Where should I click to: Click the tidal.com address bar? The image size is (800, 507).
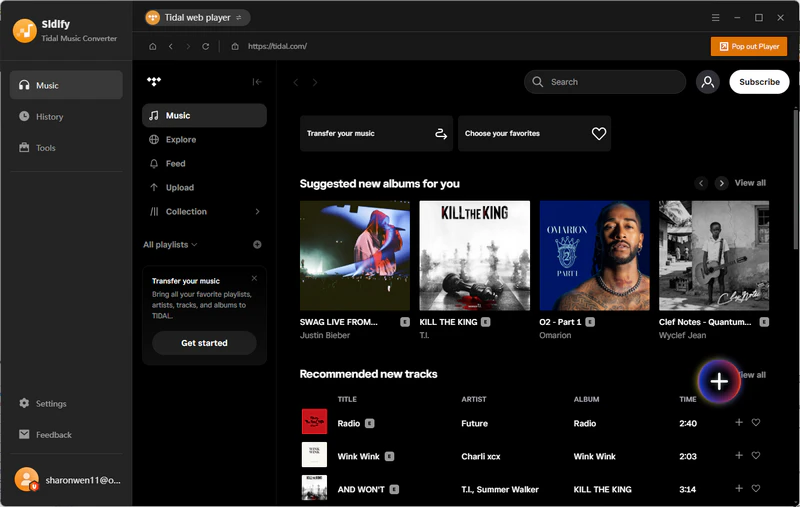click(x=277, y=46)
